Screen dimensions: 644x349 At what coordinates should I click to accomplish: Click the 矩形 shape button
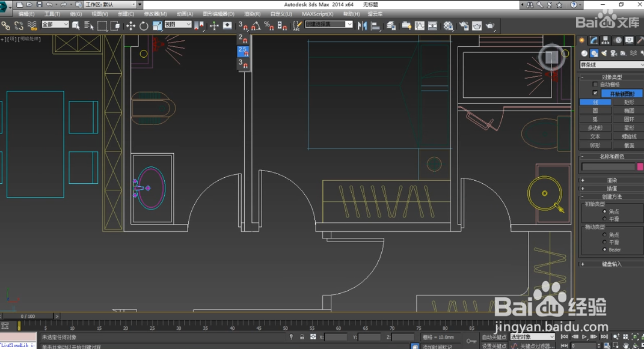tap(628, 102)
